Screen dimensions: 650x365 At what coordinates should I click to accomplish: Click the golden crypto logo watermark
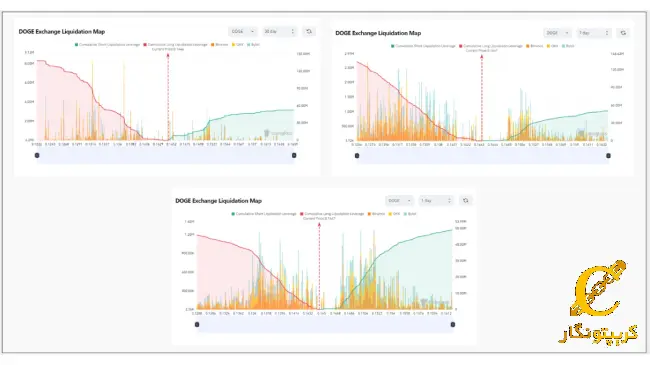[x=598, y=301]
